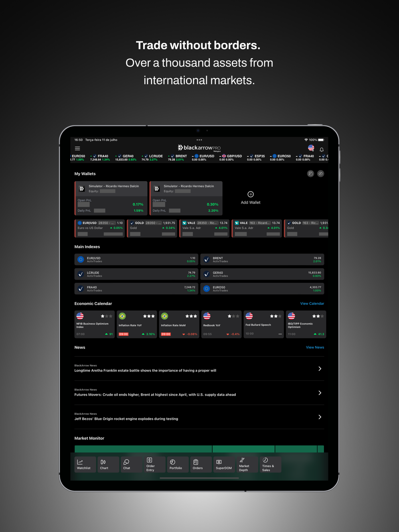Open GER40 in Main Indexes
Image resolution: width=399 pixels, height=532 pixels.
[262, 274]
